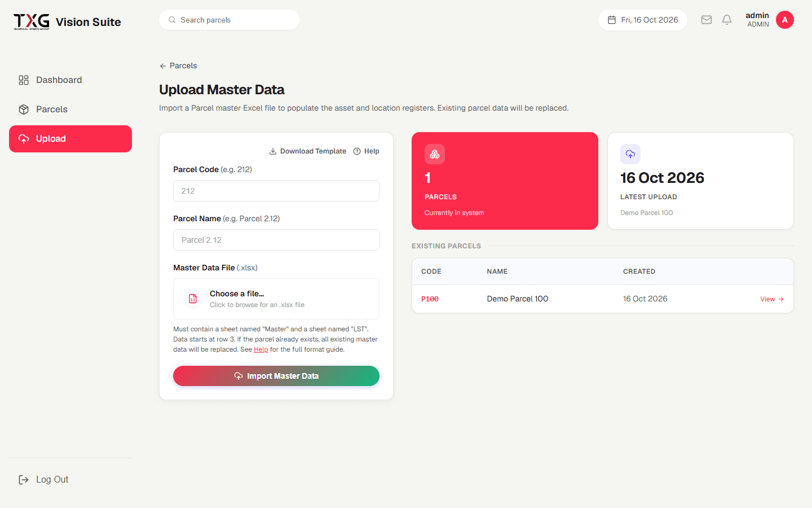Click the Parcel Code input field
This screenshot has width=812, height=508.
coord(276,191)
